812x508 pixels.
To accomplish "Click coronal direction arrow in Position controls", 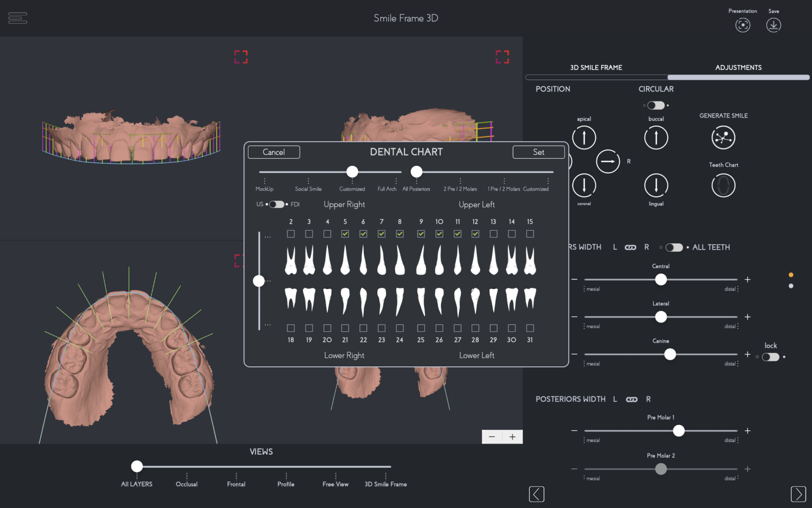I will click(x=584, y=186).
